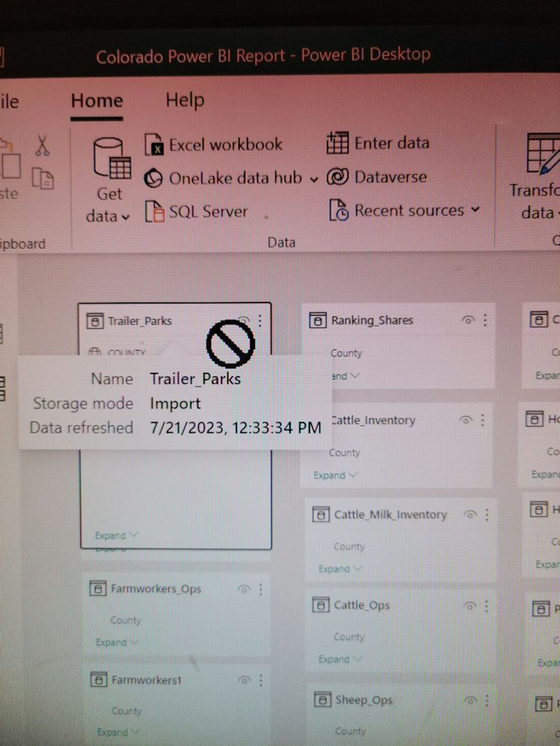The width and height of the screenshot is (560, 746).
Task: Open Cattle_Milk_Inventory more options menu
Action: (487, 514)
